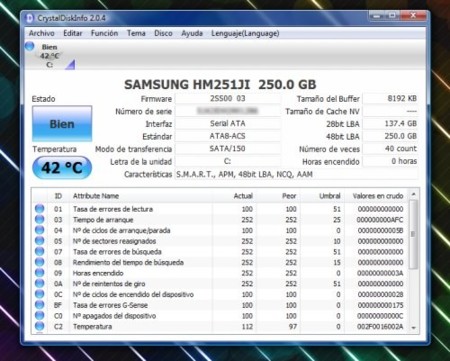The width and height of the screenshot is (450, 361).
Task: Click the Actual column header
Action: (234, 196)
